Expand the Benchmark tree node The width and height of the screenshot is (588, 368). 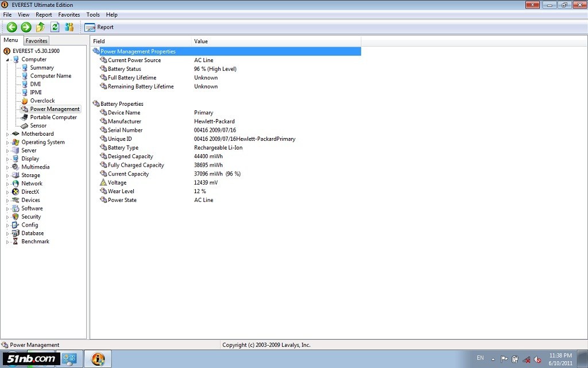click(8, 242)
